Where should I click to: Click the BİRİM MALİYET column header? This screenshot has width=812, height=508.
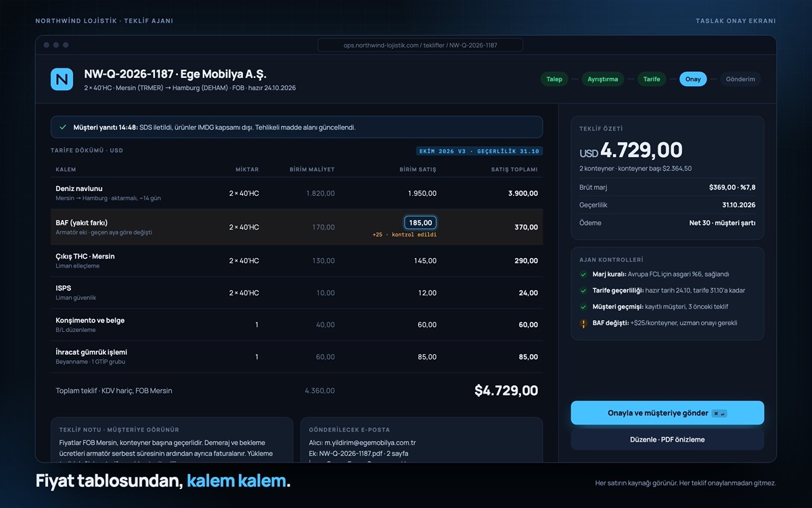pos(312,169)
